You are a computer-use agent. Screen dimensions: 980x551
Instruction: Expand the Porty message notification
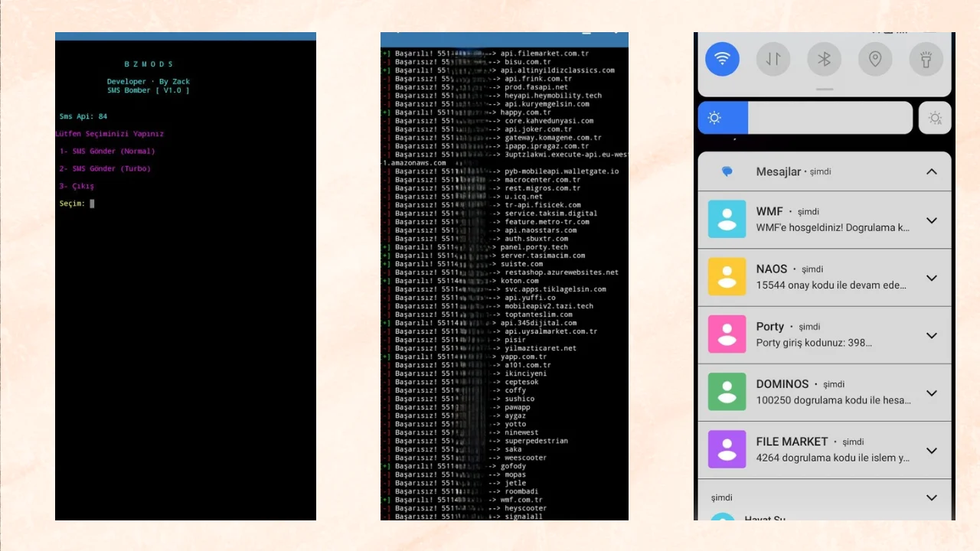click(932, 335)
